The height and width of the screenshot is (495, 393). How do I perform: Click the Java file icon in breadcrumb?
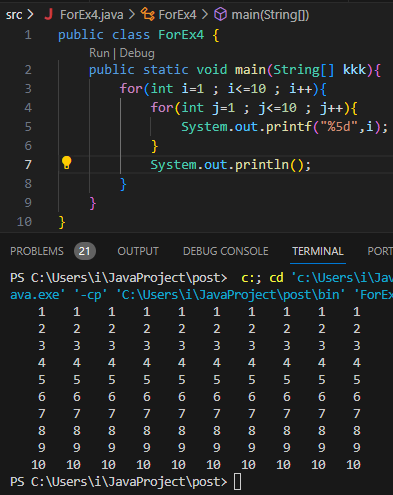pyautogui.click(x=49, y=14)
